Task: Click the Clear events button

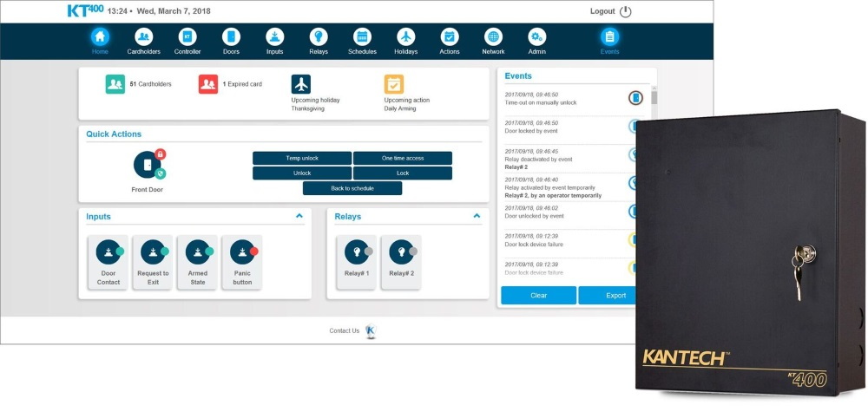Action: tap(538, 296)
